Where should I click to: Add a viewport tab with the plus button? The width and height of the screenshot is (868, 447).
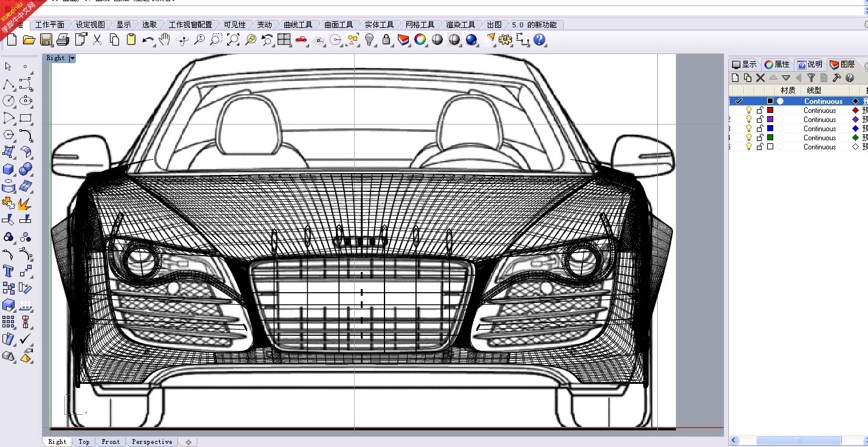(x=188, y=442)
